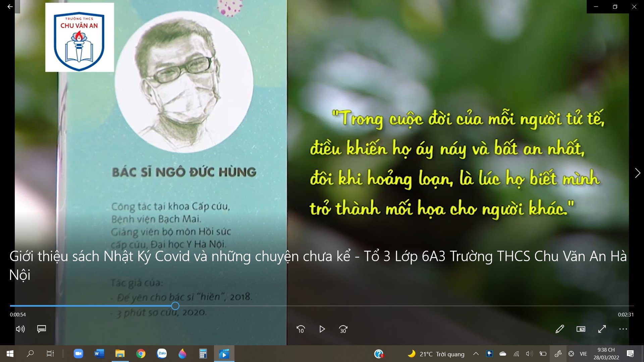
Task: Click the video title text
Action: [318, 265]
